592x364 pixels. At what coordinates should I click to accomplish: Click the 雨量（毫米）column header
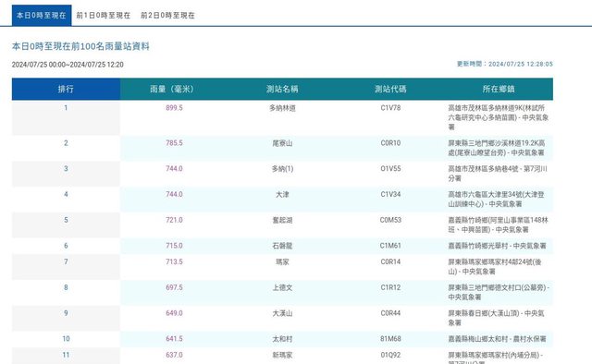pos(174,89)
